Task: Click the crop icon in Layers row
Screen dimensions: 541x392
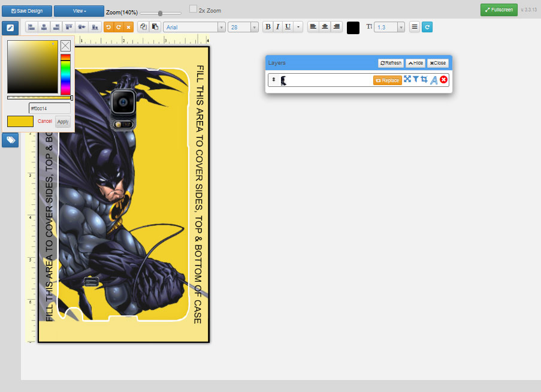Action: (x=424, y=80)
